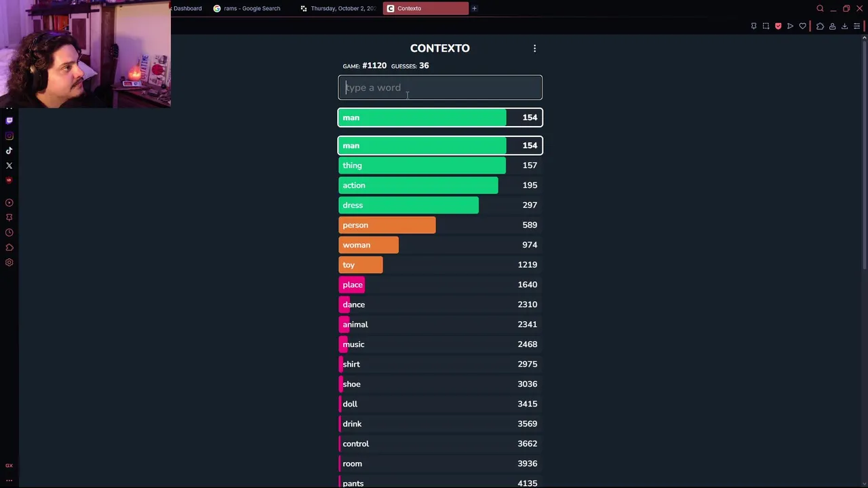The height and width of the screenshot is (488, 868).
Task: Click the "type a word" input field
Action: [440, 87]
